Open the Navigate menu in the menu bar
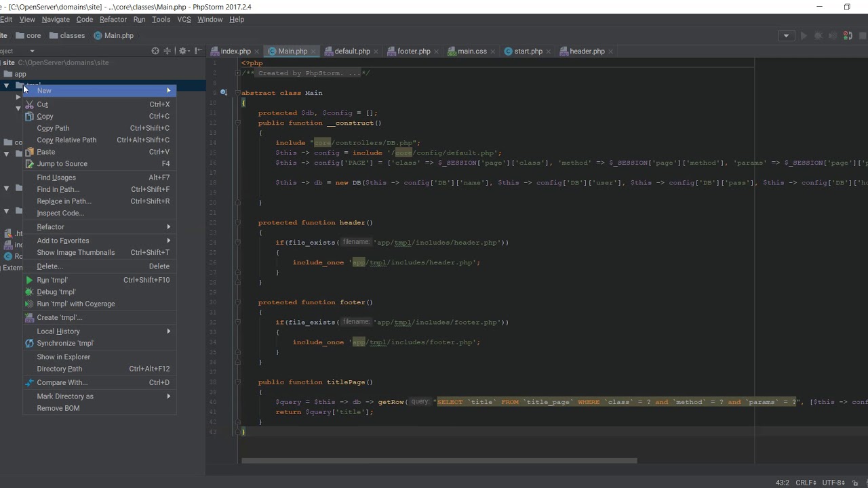Image resolution: width=868 pixels, height=488 pixels. 56,20
